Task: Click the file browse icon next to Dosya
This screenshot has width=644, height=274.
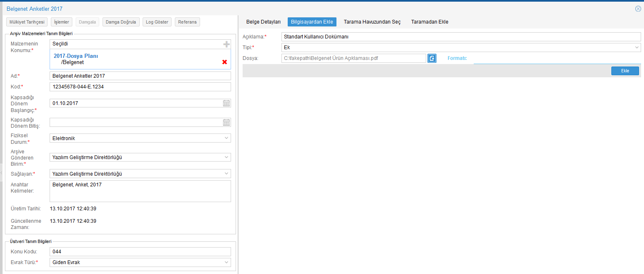Action: 432,58
